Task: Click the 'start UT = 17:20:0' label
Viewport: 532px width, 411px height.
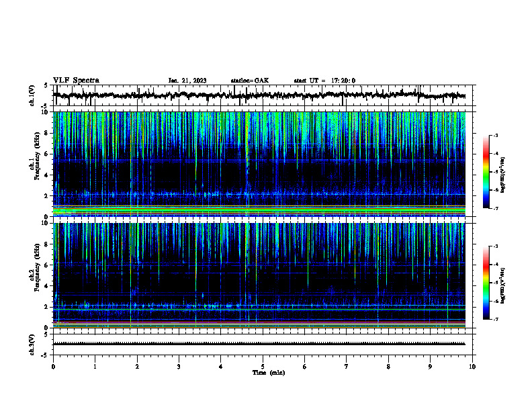Action: click(x=324, y=81)
